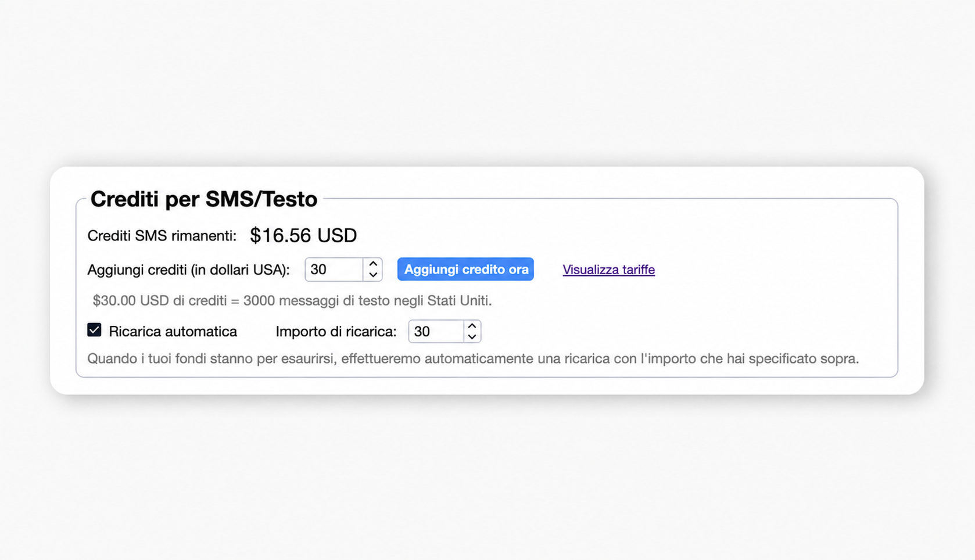The height and width of the screenshot is (560, 975).
Task: Increase the Aggiungi crediti amount with up arrow
Action: click(373, 264)
